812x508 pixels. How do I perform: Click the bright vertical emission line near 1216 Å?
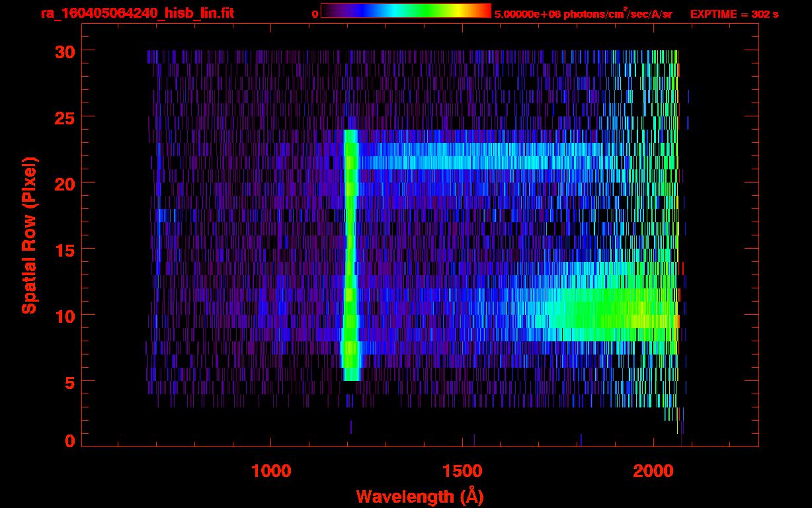(x=350, y=255)
